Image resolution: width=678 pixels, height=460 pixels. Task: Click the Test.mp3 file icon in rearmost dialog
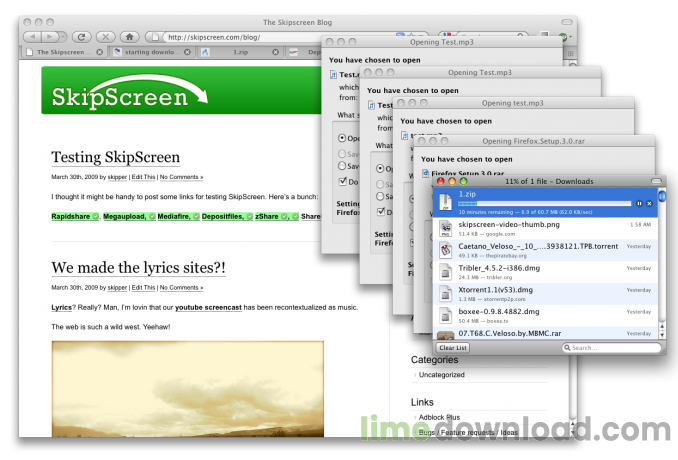tap(333, 75)
